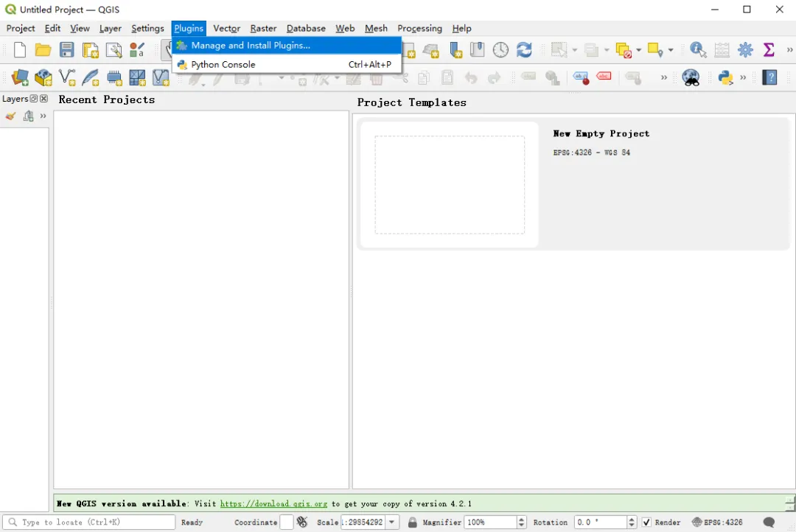The height and width of the screenshot is (532, 796).
Task: Open the Processing menu
Action: [x=419, y=29]
